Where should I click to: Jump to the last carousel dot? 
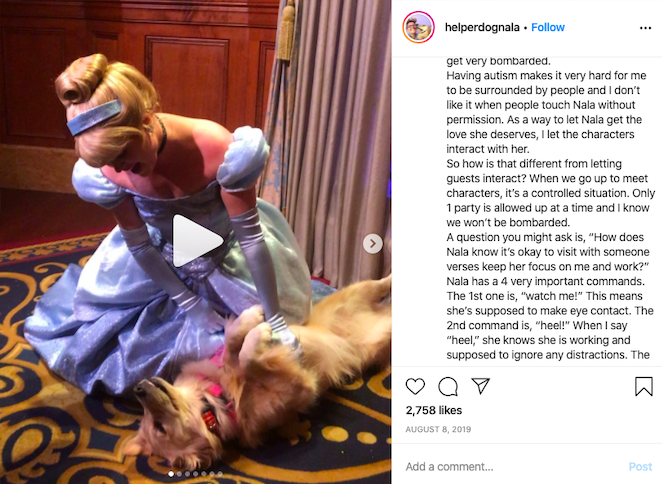tap(220, 474)
